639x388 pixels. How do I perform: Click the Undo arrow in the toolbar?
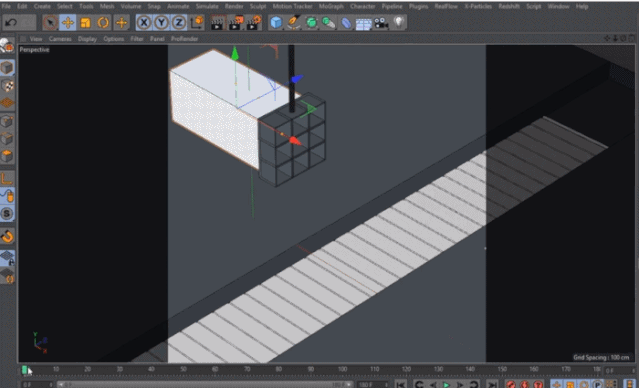11,22
